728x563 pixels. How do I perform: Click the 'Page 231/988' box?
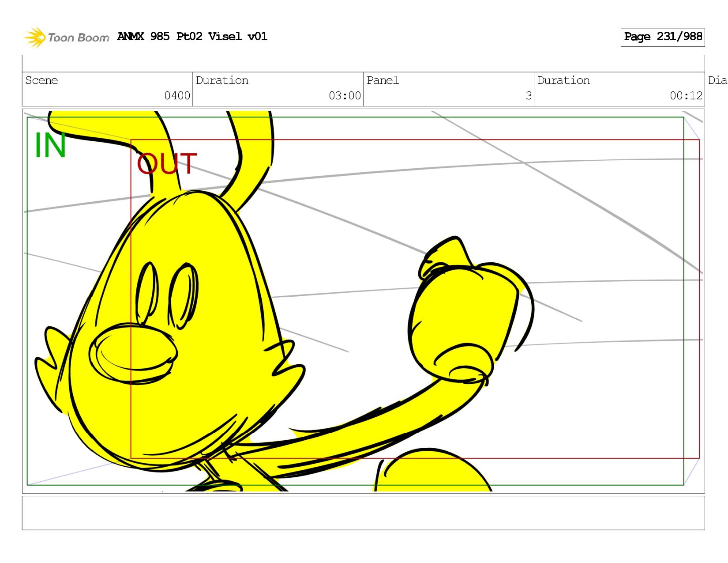coord(663,37)
